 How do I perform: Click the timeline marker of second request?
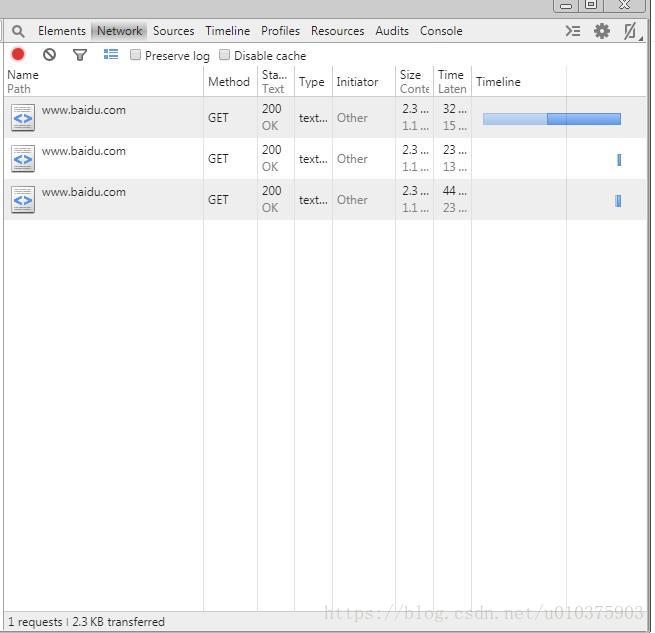[619, 160]
